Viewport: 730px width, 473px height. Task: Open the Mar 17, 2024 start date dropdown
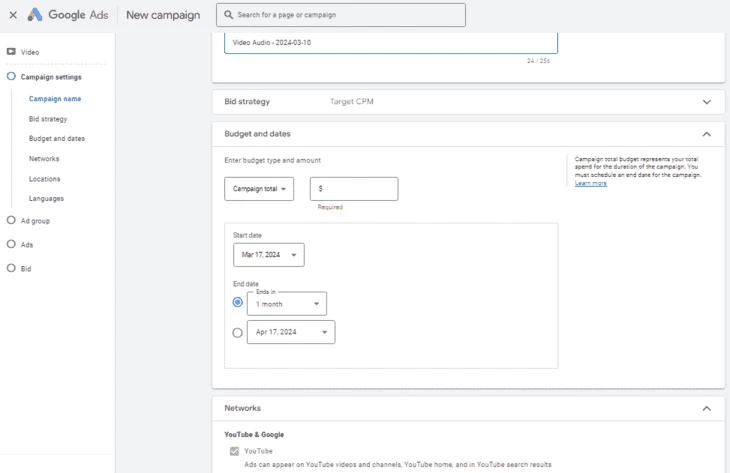[269, 255]
